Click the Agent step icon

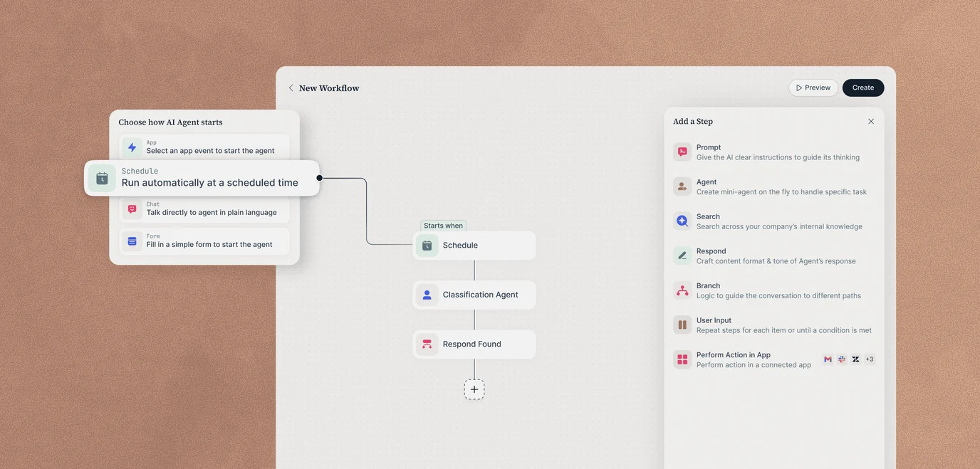point(682,186)
